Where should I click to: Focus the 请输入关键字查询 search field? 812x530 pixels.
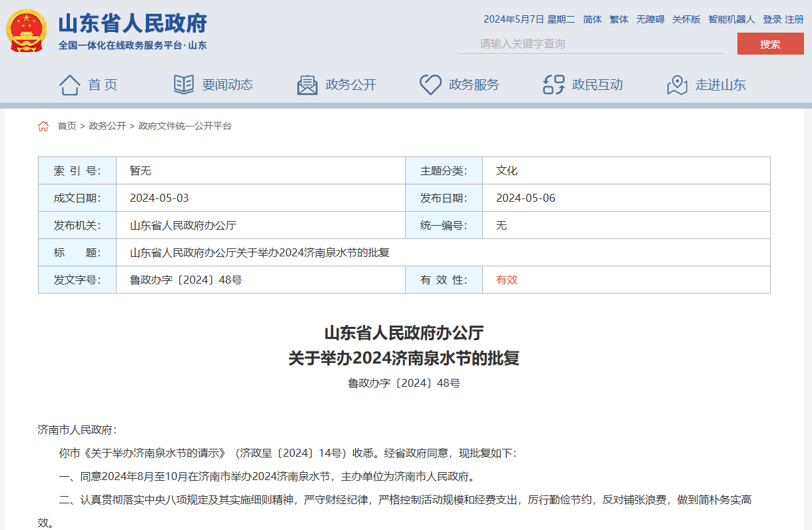tap(591, 44)
